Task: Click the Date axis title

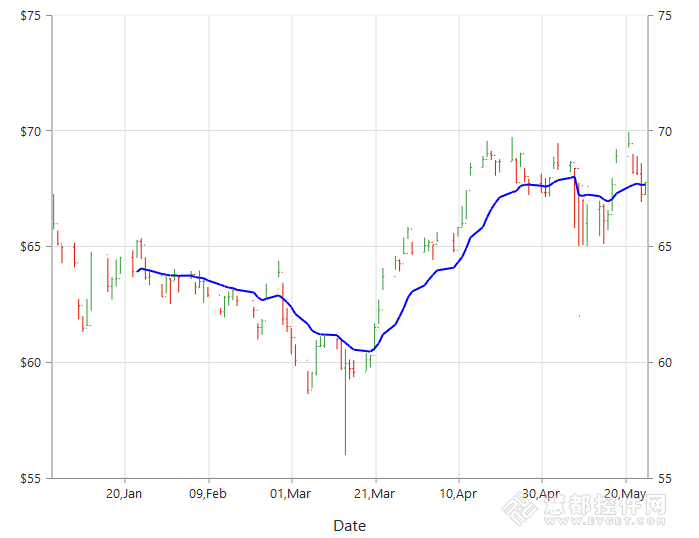Action: pyautogui.click(x=350, y=526)
